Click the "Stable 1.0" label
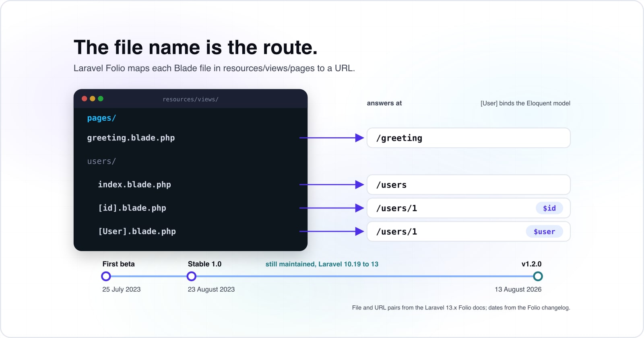The width and height of the screenshot is (644, 338). (x=204, y=264)
